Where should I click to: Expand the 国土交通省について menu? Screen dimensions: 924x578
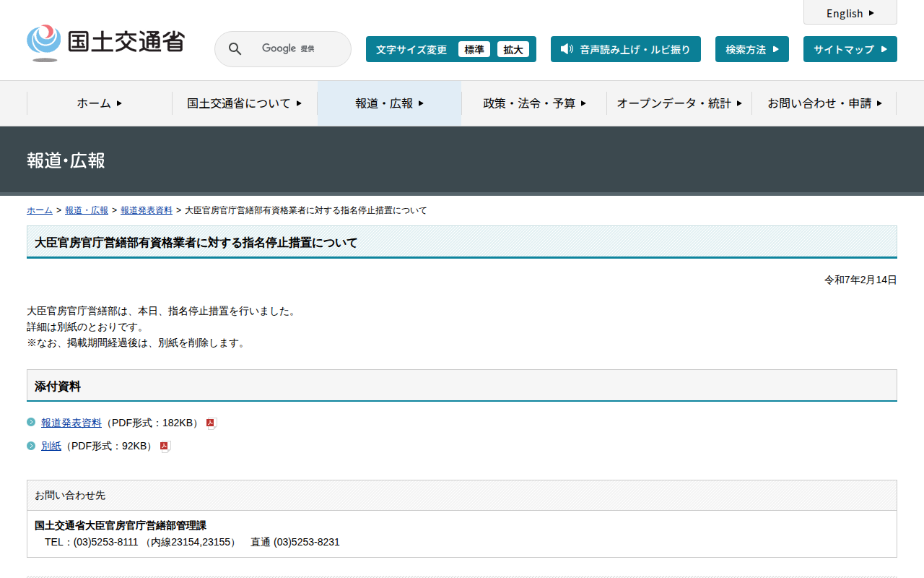244,103
